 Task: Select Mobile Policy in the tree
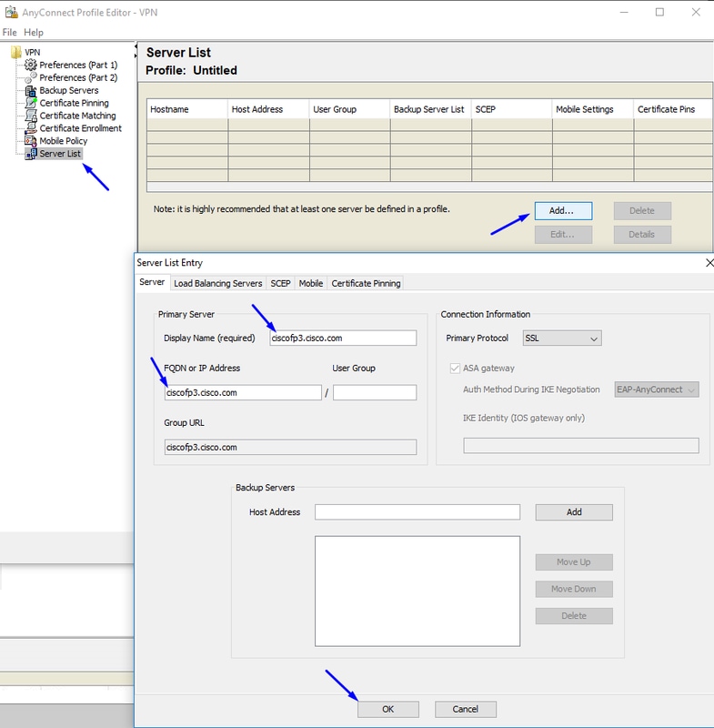[64, 141]
